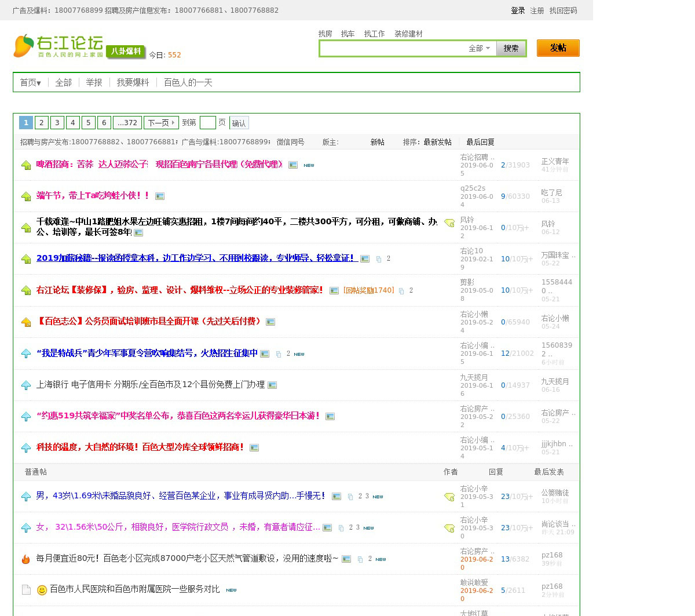Go to page 3 of thread list
The image size is (695, 616).
point(57,123)
